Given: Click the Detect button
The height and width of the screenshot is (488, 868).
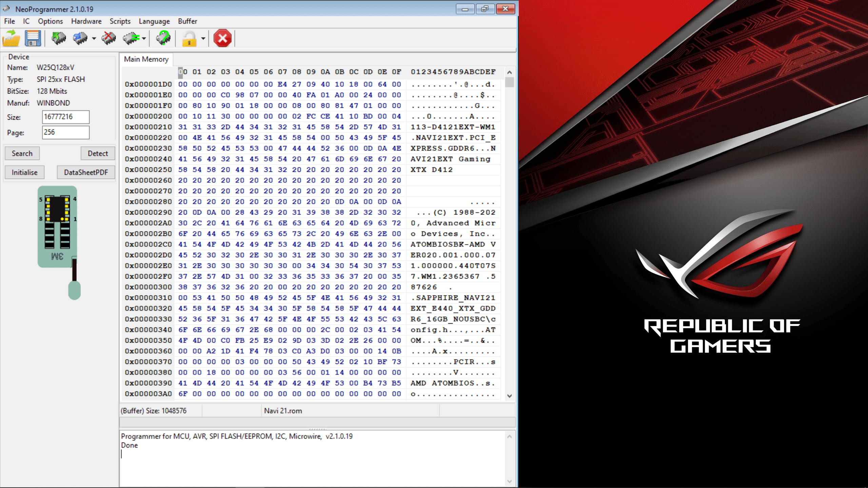Looking at the screenshot, I should (98, 153).
